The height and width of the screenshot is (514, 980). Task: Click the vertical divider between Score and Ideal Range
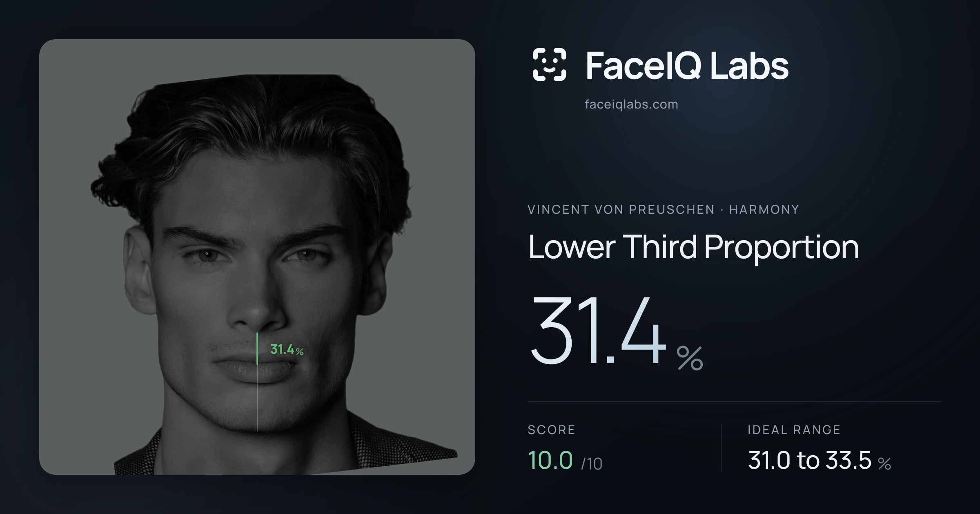click(721, 448)
